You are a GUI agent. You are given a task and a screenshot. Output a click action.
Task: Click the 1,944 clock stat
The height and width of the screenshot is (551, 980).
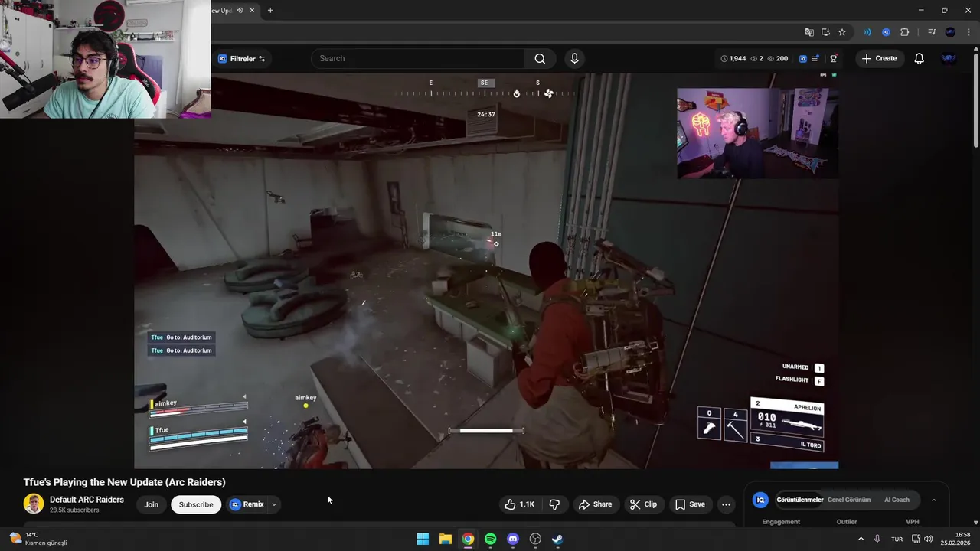pos(733,59)
